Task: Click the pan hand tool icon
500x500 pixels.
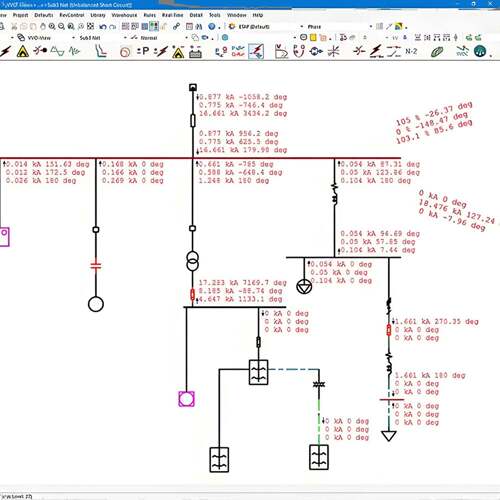Action: click(x=43, y=26)
